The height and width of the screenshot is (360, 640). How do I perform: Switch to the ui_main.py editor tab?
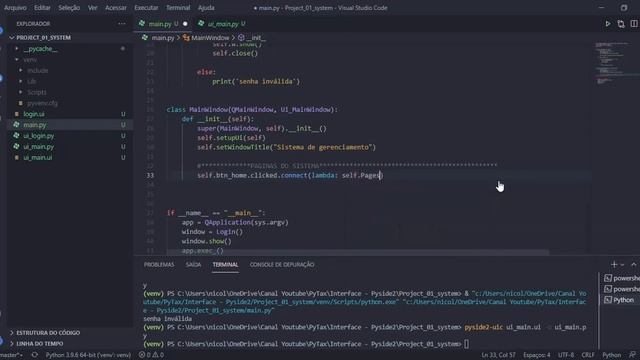point(223,24)
